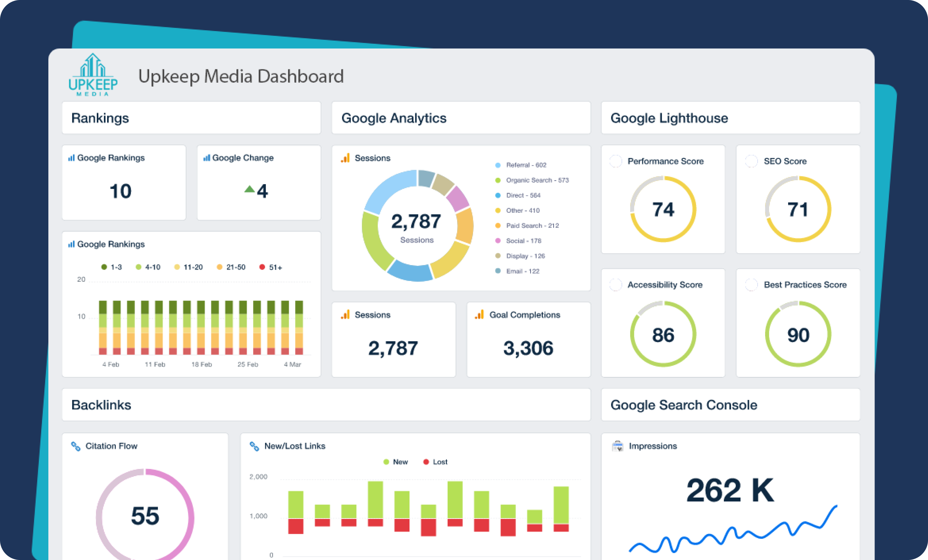Screen dimensions: 928x560
Task: Click the Accessibility Score gauge 86
Action: (x=663, y=334)
